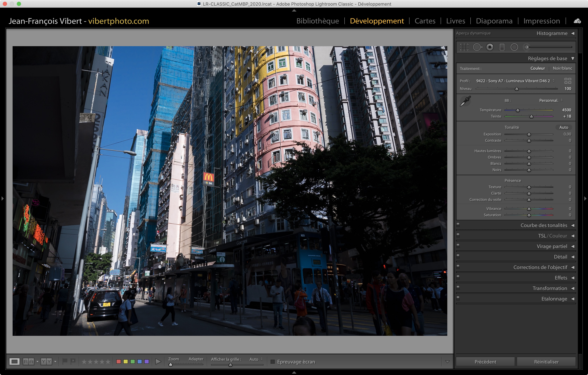Open the profile browser grid icon
Image resolution: width=588 pixels, height=375 pixels.
point(568,81)
